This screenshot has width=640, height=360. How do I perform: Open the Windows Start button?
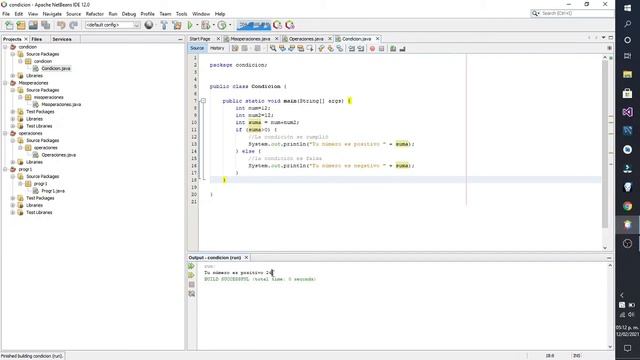(627, 8)
